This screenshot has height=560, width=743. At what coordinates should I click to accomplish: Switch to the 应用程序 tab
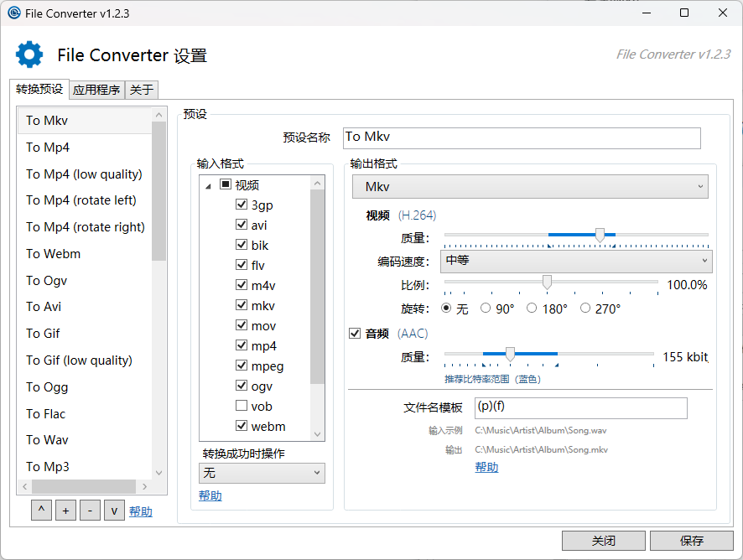point(96,90)
